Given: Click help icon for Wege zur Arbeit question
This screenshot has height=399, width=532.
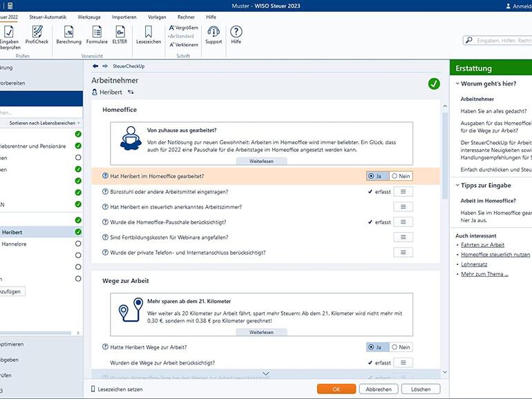Looking at the screenshot, I should click(x=105, y=347).
